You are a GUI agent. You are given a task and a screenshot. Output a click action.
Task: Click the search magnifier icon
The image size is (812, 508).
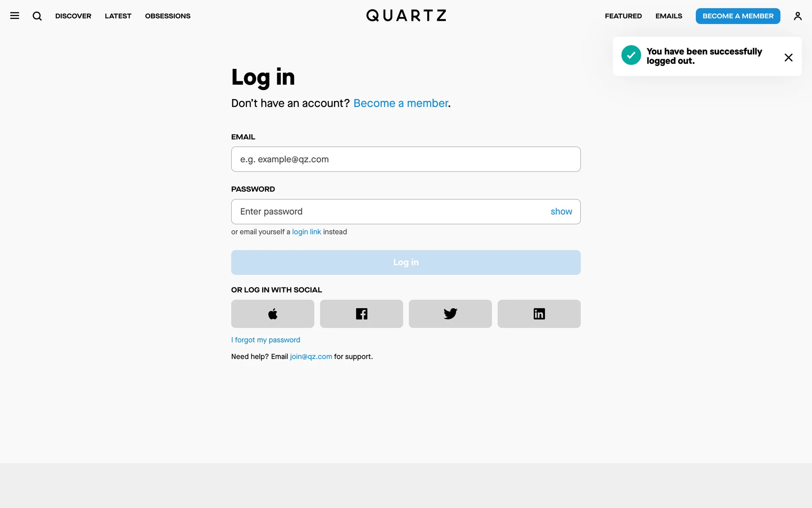click(x=37, y=16)
